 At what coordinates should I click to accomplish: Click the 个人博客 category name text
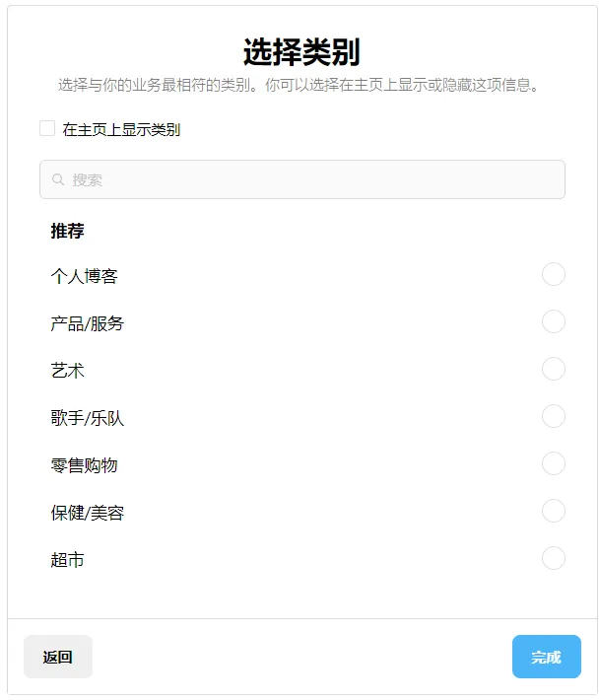point(85,276)
